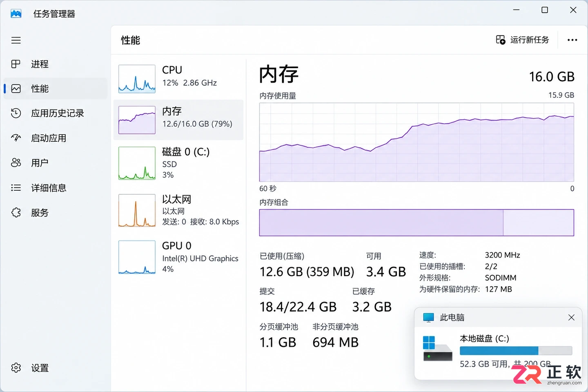Click the Task Manager app icon
Image resolution: width=588 pixels, height=392 pixels.
[x=16, y=13]
